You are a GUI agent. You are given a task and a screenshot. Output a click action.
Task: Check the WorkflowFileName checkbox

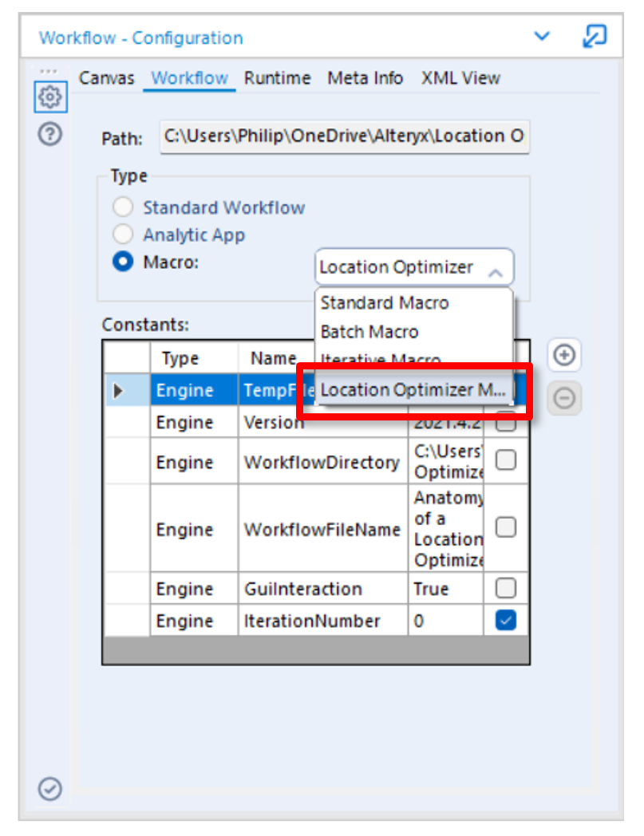pos(506,527)
